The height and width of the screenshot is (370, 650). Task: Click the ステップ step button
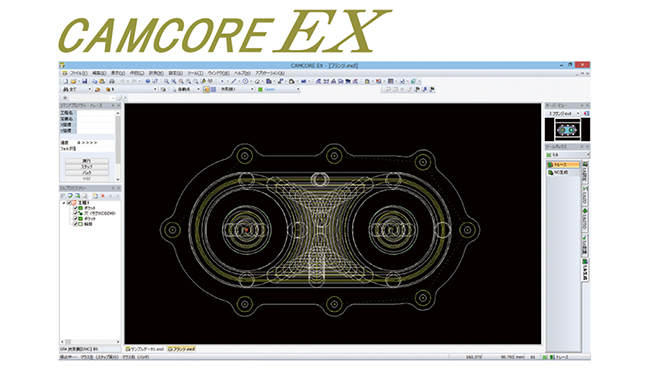pos(87,167)
